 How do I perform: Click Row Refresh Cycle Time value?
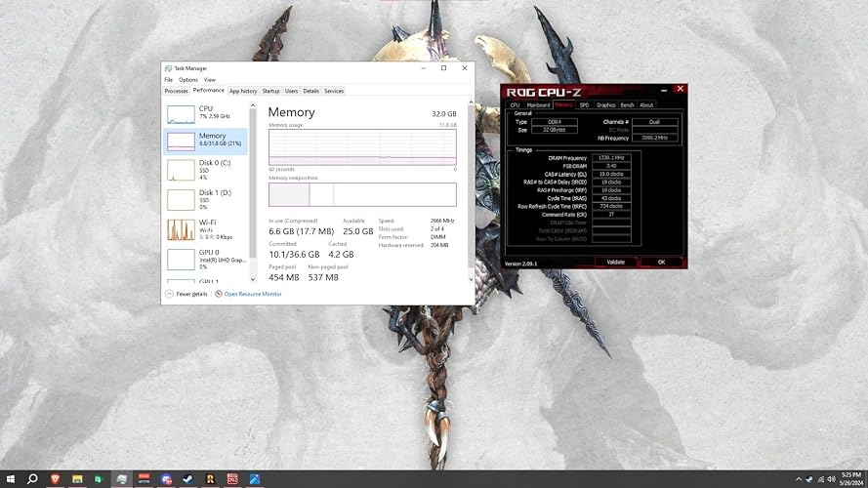tap(611, 206)
